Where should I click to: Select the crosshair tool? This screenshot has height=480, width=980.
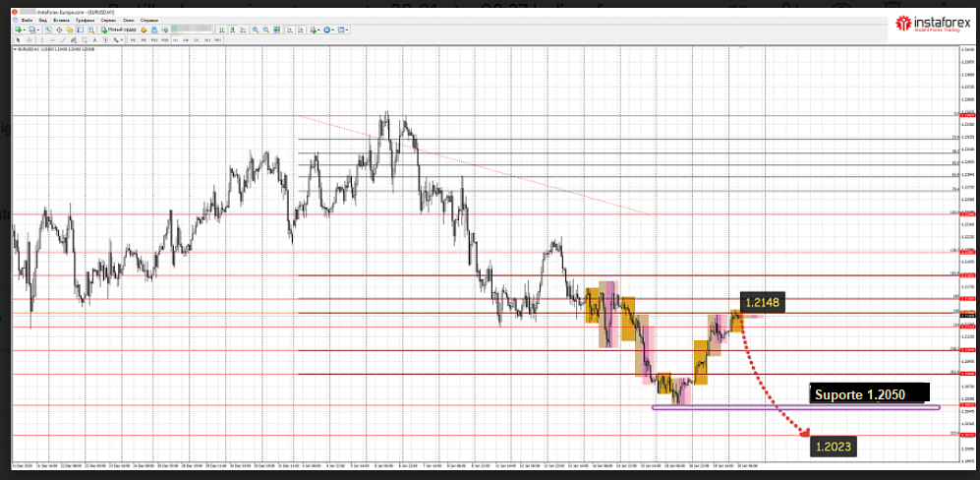[29, 40]
